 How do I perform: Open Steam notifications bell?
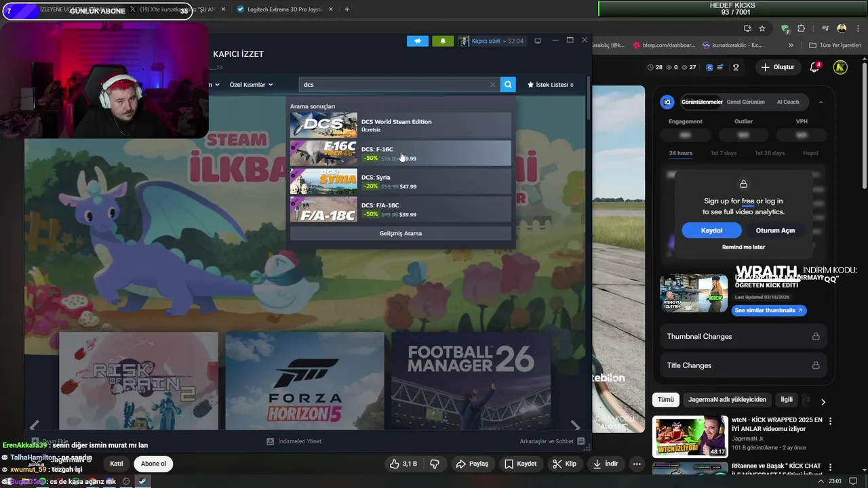(443, 41)
